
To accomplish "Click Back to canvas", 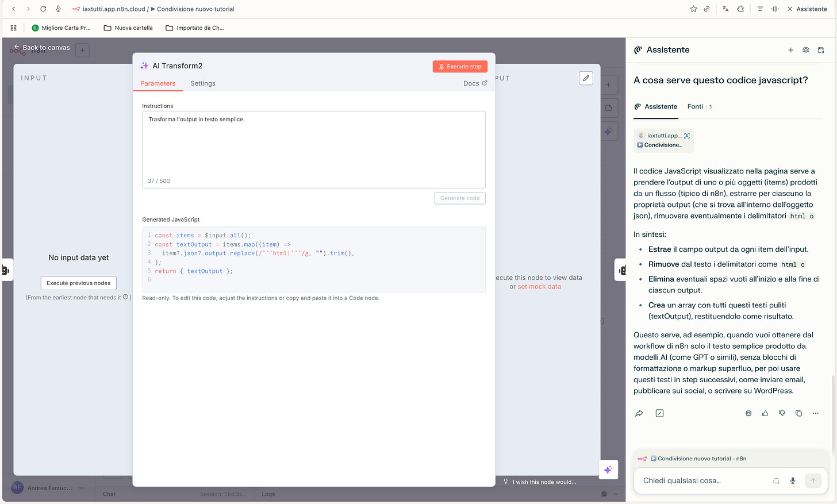I will pos(42,48).
